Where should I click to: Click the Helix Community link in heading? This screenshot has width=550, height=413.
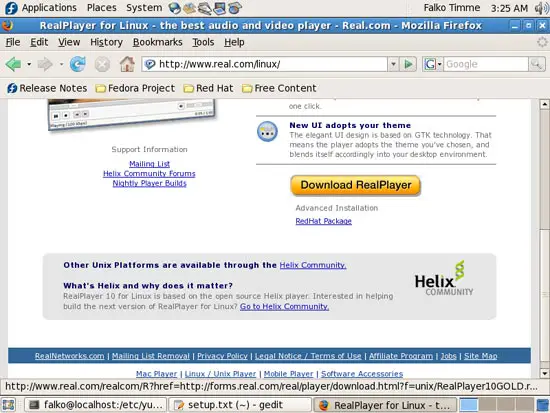tap(313, 265)
